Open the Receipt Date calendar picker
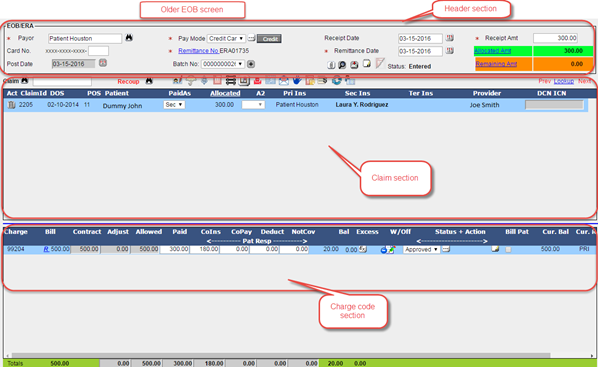The image size is (598, 367). tap(450, 38)
